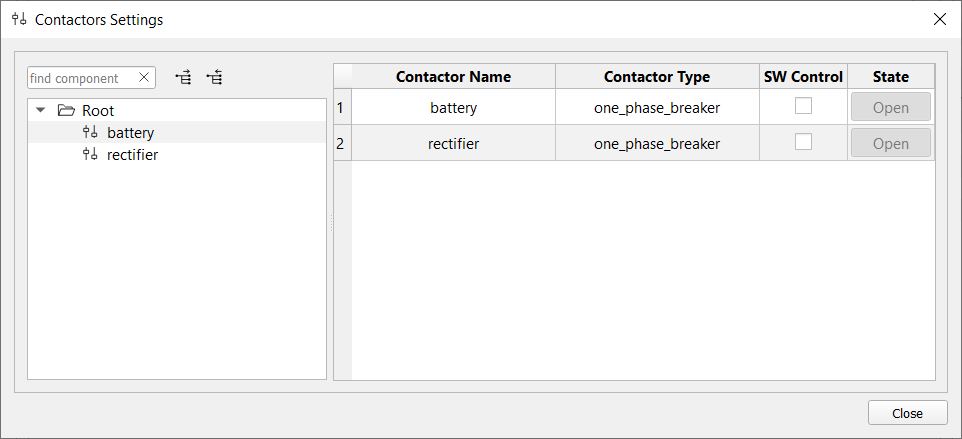Click the rectifier contactor icon in tree
The image size is (962, 439).
[x=90, y=154]
